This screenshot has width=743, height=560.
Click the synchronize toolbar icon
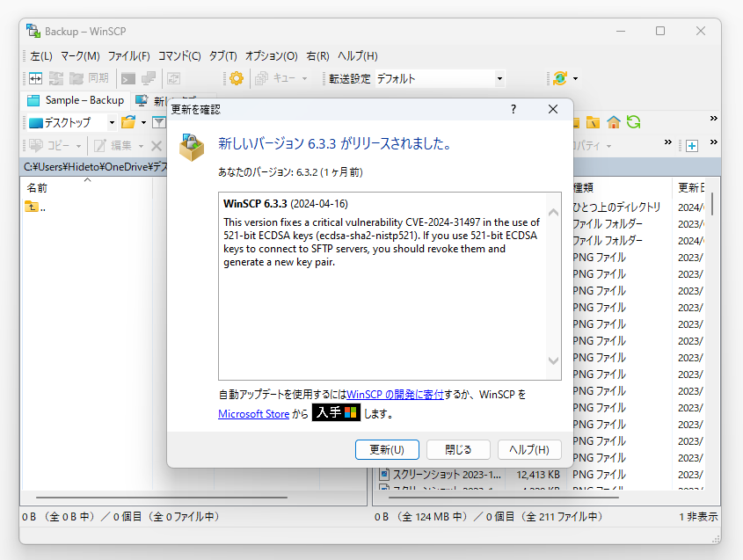tap(55, 78)
